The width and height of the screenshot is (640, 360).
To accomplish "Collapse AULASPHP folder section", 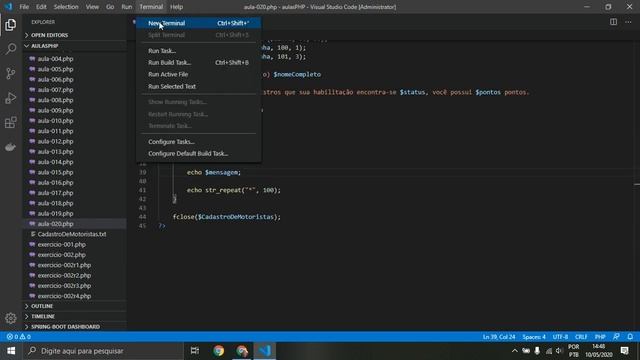I will [x=75, y=46].
